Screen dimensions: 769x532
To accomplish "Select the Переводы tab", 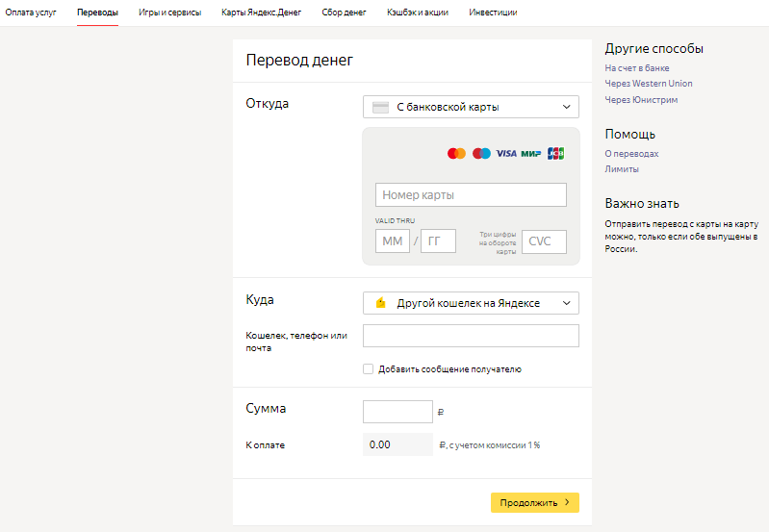I will 97,13.
